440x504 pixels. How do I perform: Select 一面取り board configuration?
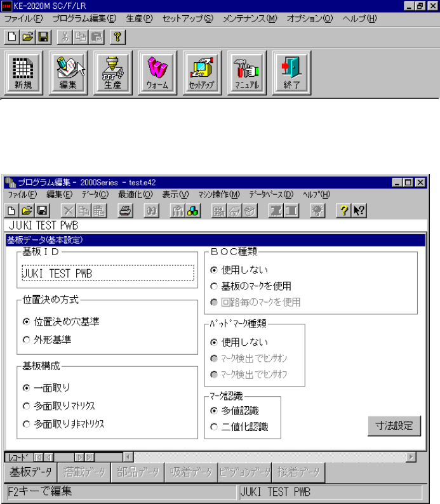(x=46, y=388)
